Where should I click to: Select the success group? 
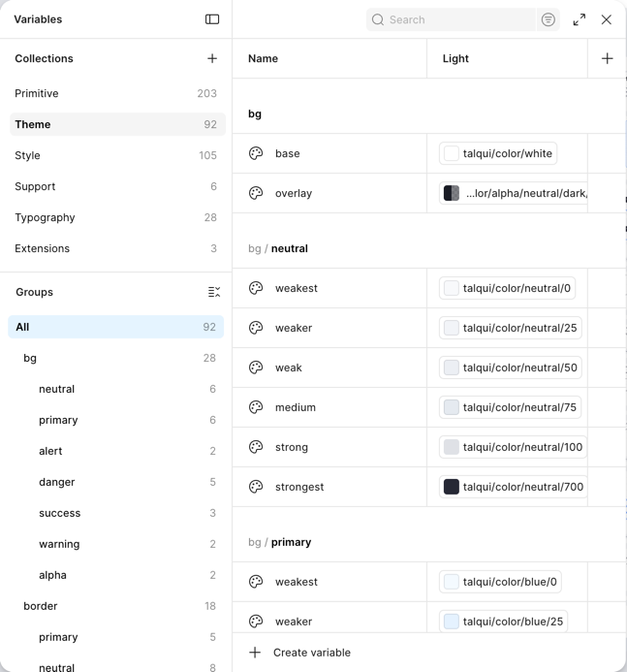[x=115, y=513]
